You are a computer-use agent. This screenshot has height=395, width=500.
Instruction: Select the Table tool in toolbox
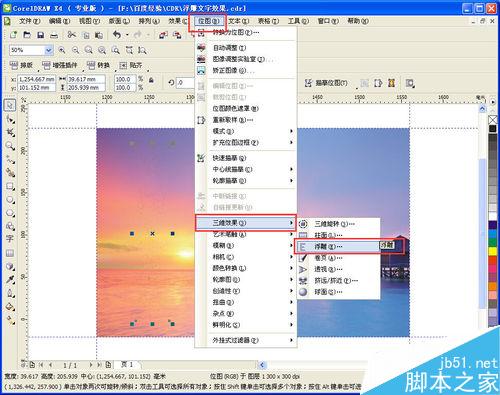coord(10,253)
